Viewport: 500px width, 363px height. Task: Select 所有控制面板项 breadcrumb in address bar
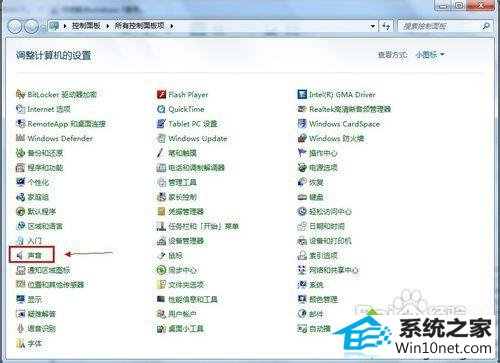[140, 26]
